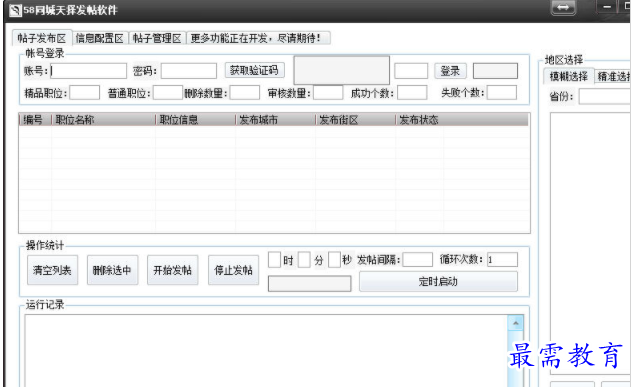Focus the 账号 input field

(x=89, y=71)
